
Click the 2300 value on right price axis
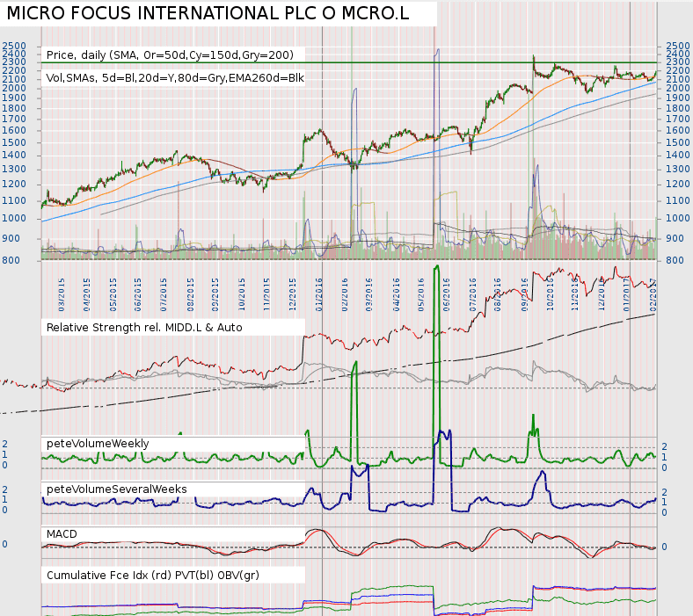click(678, 62)
